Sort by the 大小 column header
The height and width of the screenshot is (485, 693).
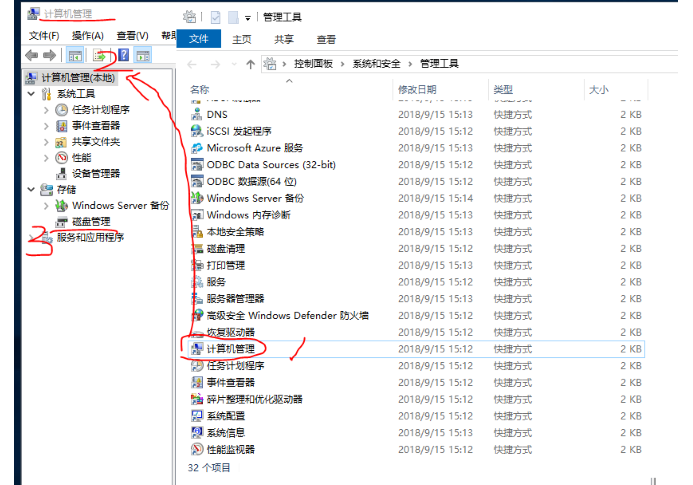pyautogui.click(x=599, y=90)
